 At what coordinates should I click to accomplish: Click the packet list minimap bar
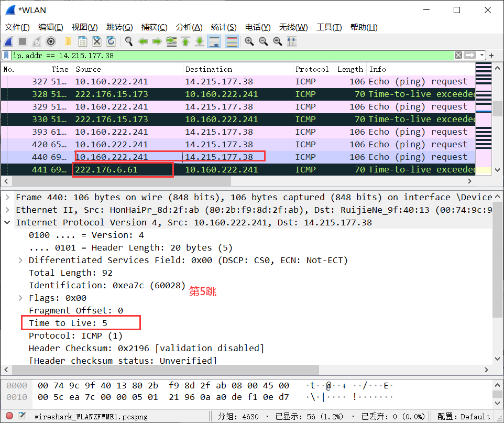[484, 119]
